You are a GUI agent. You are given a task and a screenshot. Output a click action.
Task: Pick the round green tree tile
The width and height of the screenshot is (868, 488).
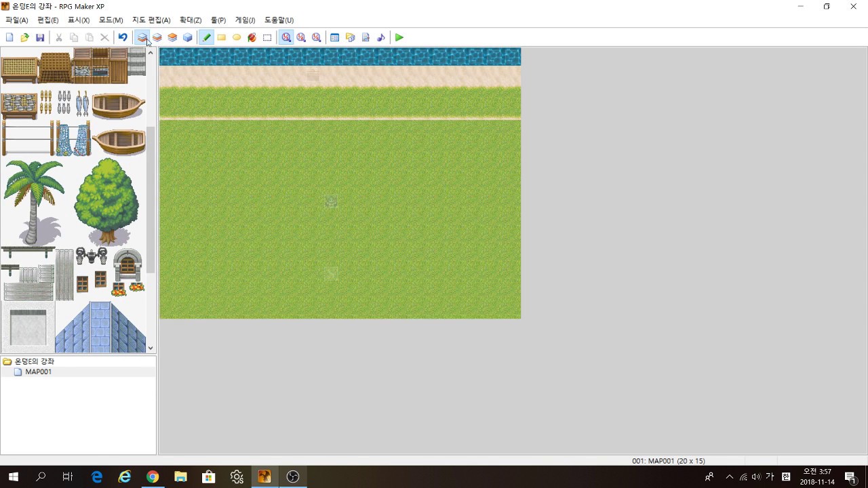106,201
